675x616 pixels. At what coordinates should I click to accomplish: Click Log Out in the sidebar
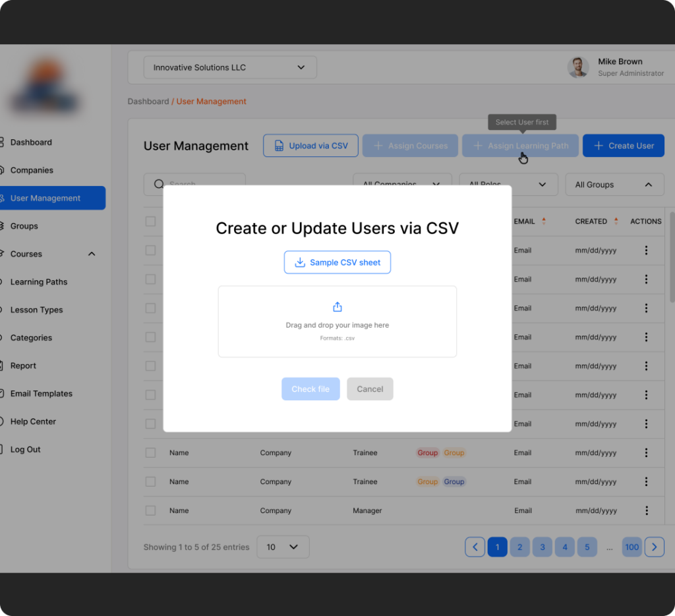tap(26, 449)
